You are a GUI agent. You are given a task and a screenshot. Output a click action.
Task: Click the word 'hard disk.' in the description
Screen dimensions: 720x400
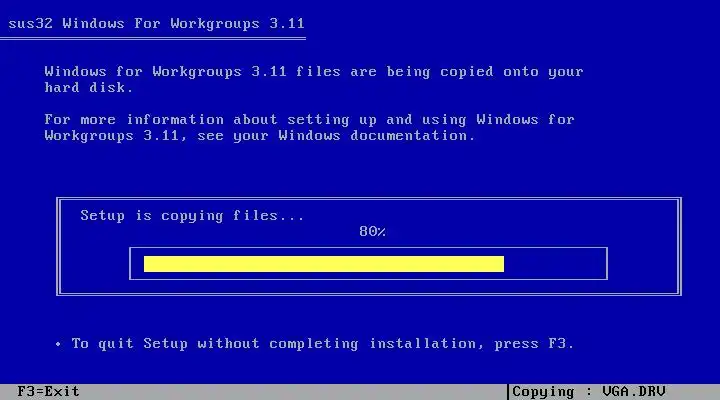pyautogui.click(x=89, y=88)
